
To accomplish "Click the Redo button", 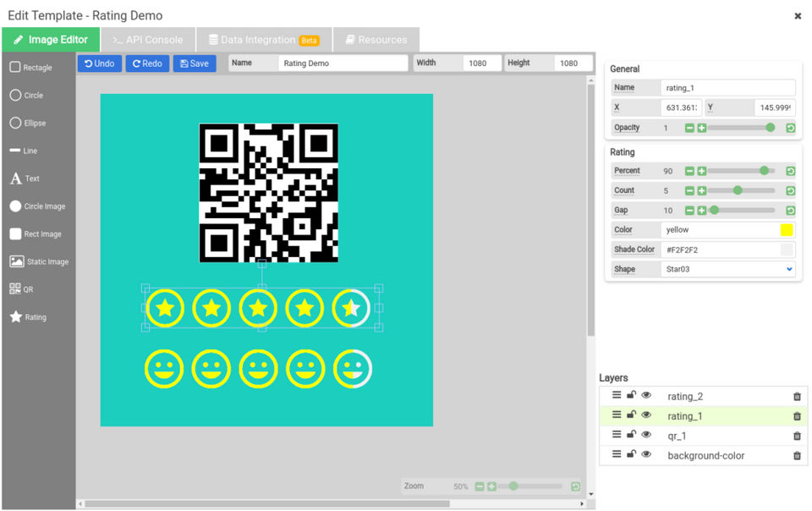I will pos(147,63).
